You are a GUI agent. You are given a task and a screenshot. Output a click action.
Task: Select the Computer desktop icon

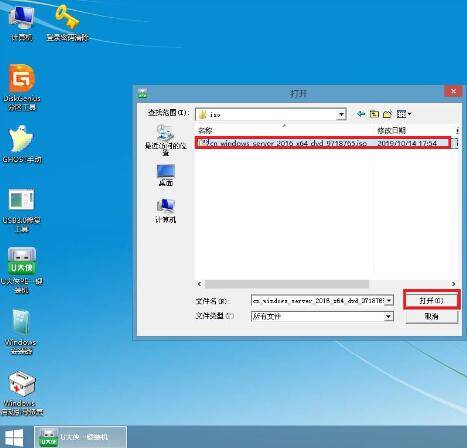pos(22,23)
